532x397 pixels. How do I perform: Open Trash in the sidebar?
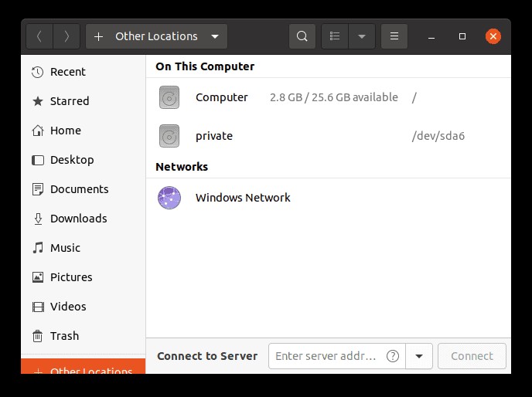click(84, 336)
